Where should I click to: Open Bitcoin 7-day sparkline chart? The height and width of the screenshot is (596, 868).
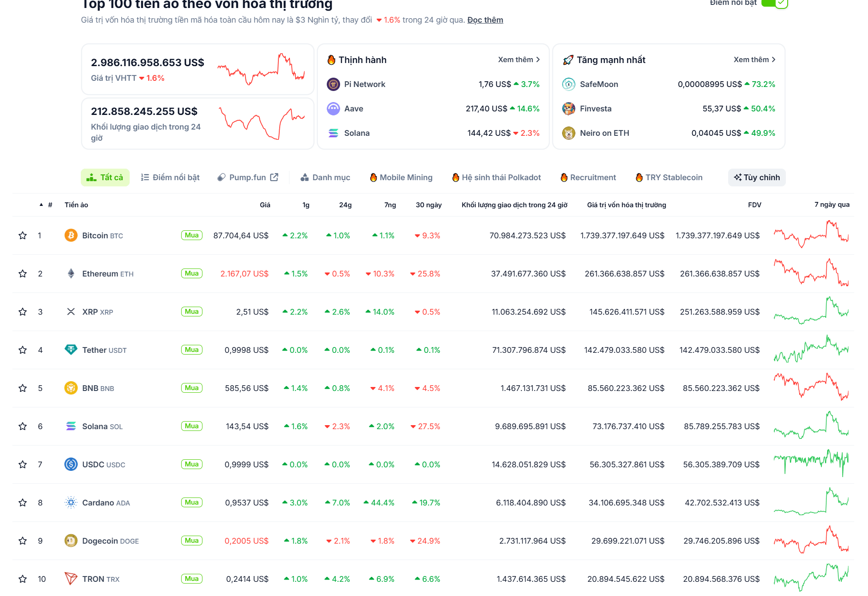click(811, 234)
